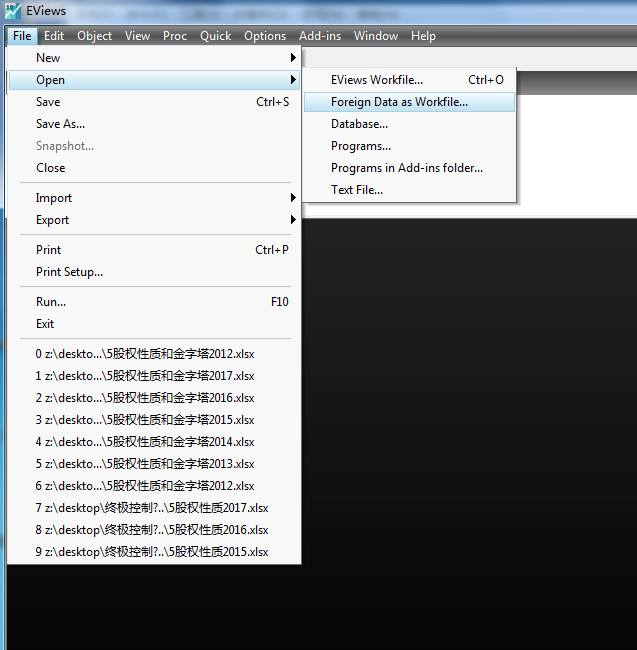The height and width of the screenshot is (650, 637).
Task: Open recent file 0 ending 2012.xlsx
Action: [154, 354]
